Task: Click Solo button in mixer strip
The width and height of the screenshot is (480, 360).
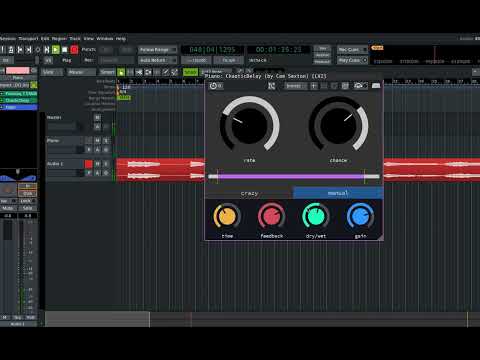Action: [x=28, y=208]
